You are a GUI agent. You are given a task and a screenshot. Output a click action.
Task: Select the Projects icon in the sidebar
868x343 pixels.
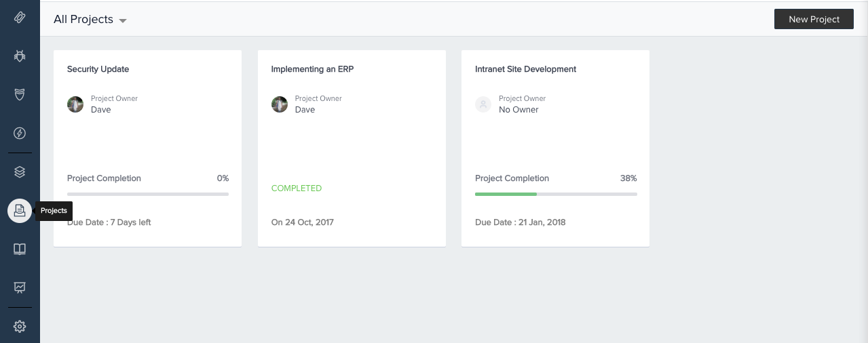20,211
